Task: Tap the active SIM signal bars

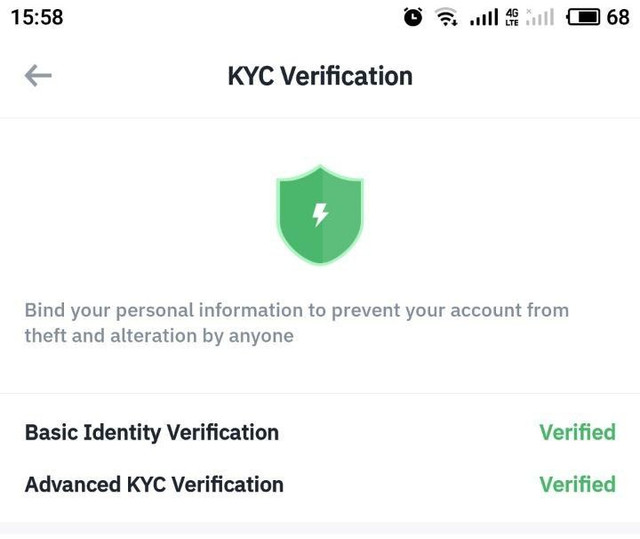Action: 484,17
